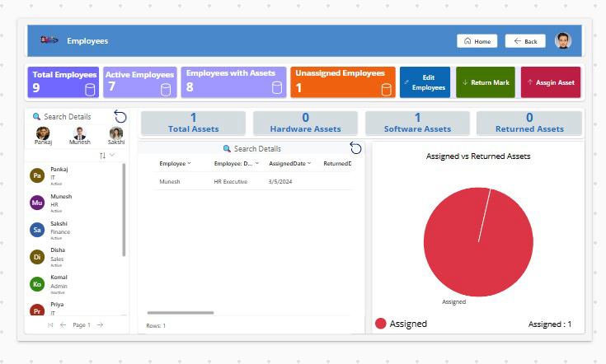Select Sakshi's photo thumbnail

point(116,133)
